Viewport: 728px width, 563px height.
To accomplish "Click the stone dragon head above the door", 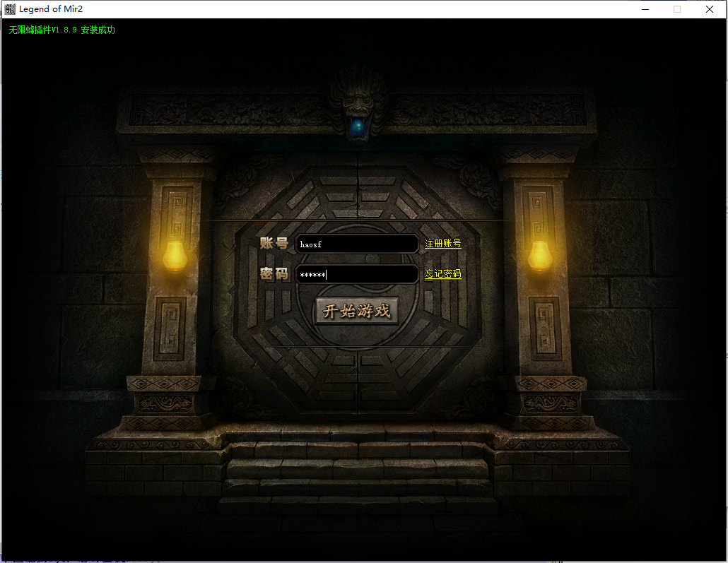I will point(358,99).
